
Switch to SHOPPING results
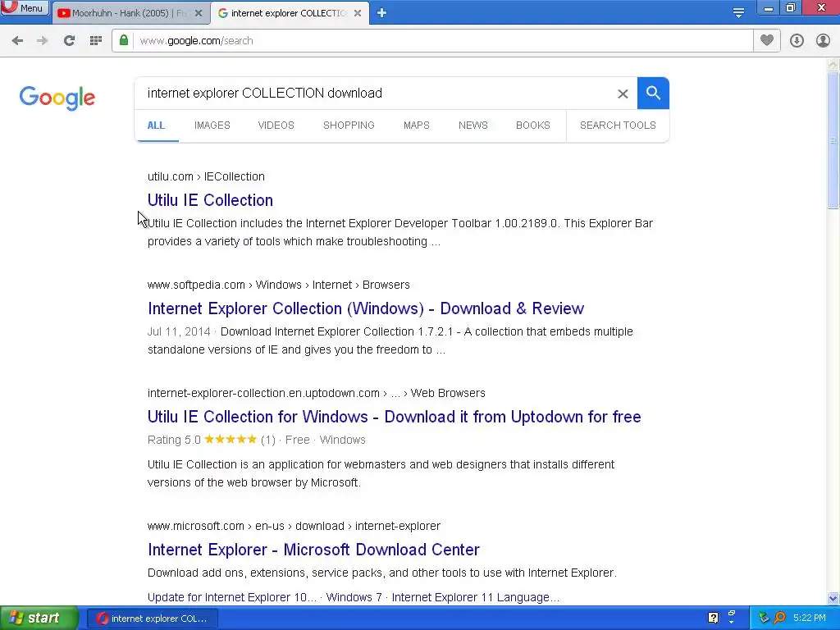point(349,126)
